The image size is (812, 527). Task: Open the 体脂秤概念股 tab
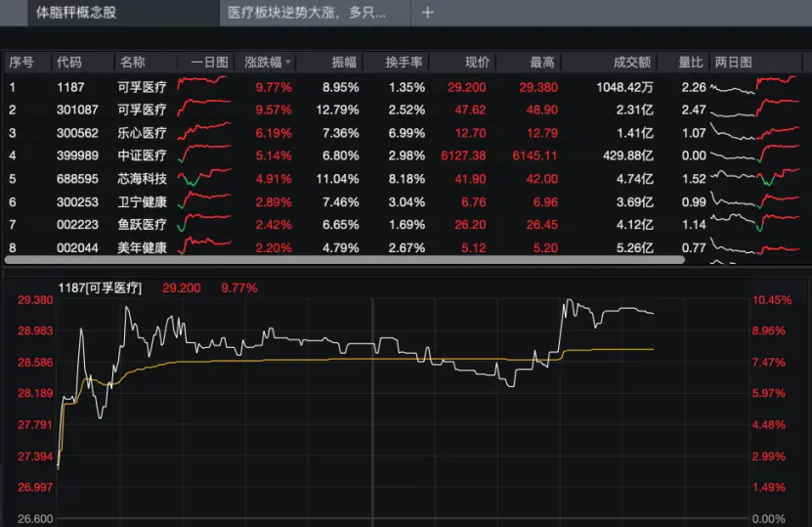tap(76, 13)
